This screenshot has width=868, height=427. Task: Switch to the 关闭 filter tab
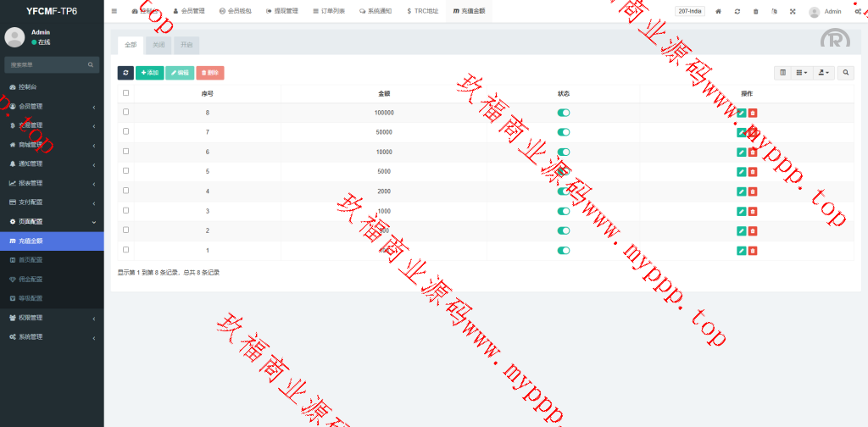[x=159, y=45]
